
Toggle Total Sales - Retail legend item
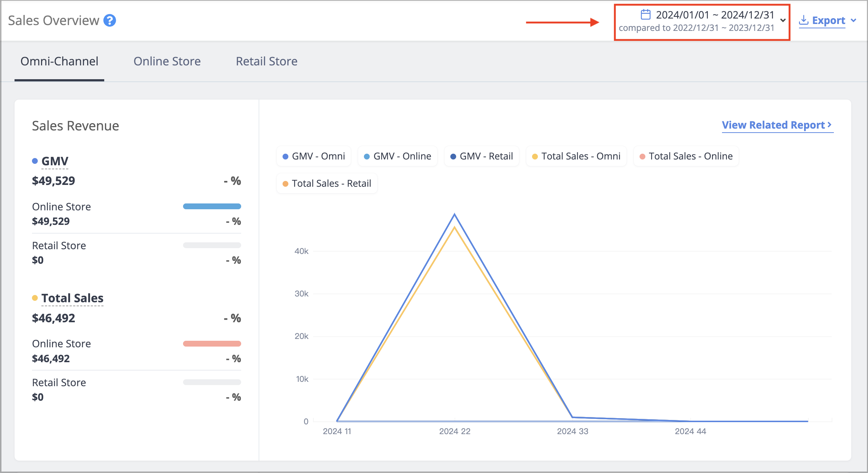coord(327,183)
